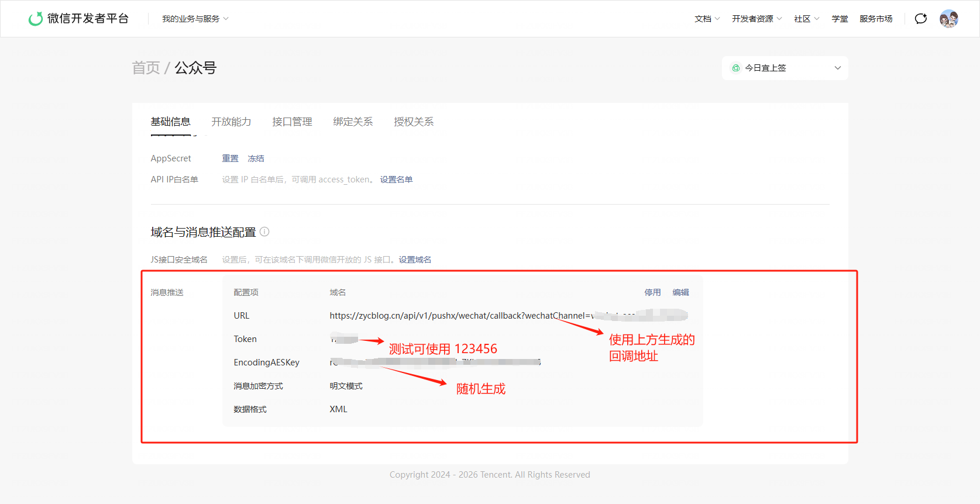Go to 首页 breadcrumb
The width and height of the screenshot is (980, 504).
point(146,68)
